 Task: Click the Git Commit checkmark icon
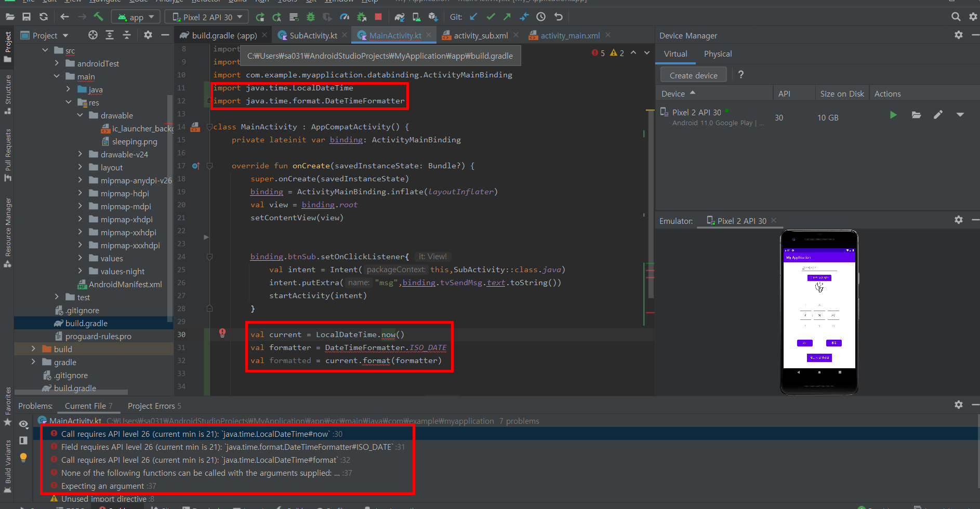(x=491, y=17)
